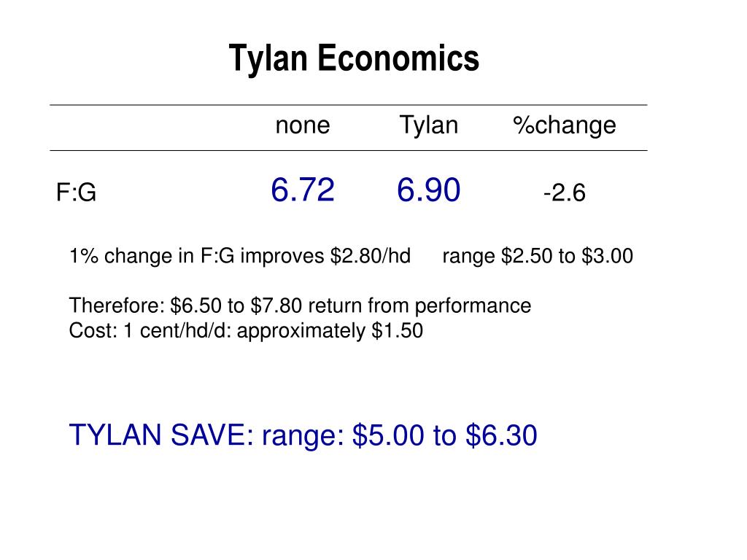Image resolution: width=747 pixels, height=560 pixels.
Task: Select the 6.90 value in the Tylan column
Action: (x=429, y=190)
